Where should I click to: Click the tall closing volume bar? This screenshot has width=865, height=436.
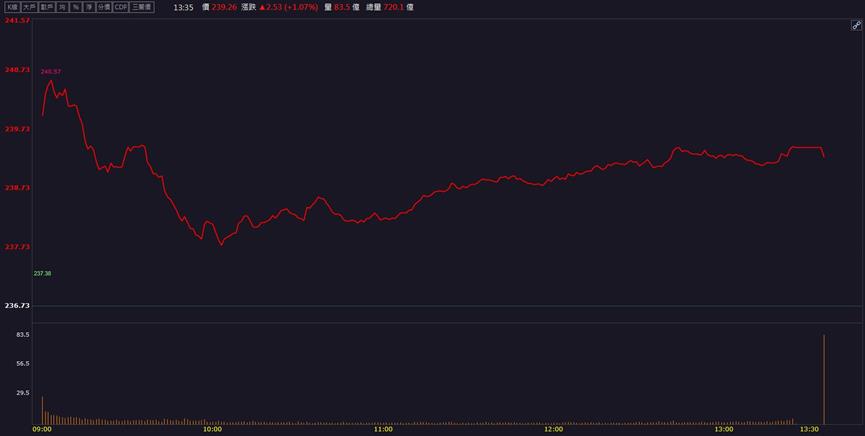pyautogui.click(x=824, y=380)
